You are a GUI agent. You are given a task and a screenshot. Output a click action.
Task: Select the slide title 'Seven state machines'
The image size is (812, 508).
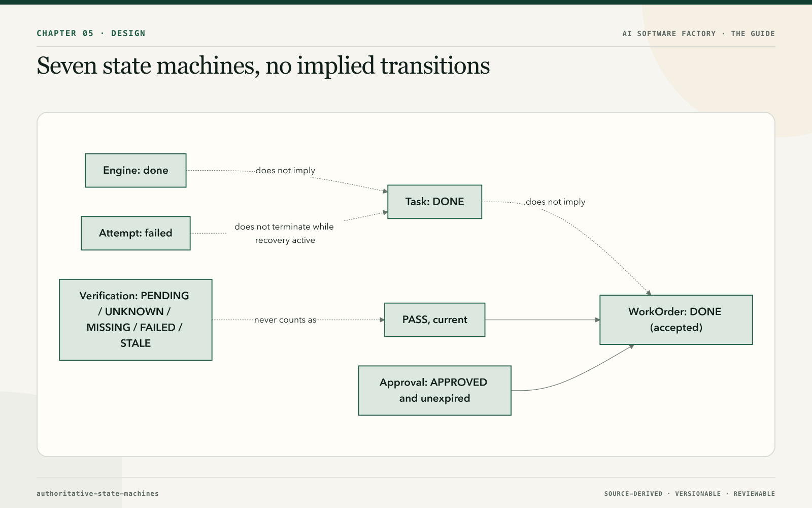click(x=263, y=66)
